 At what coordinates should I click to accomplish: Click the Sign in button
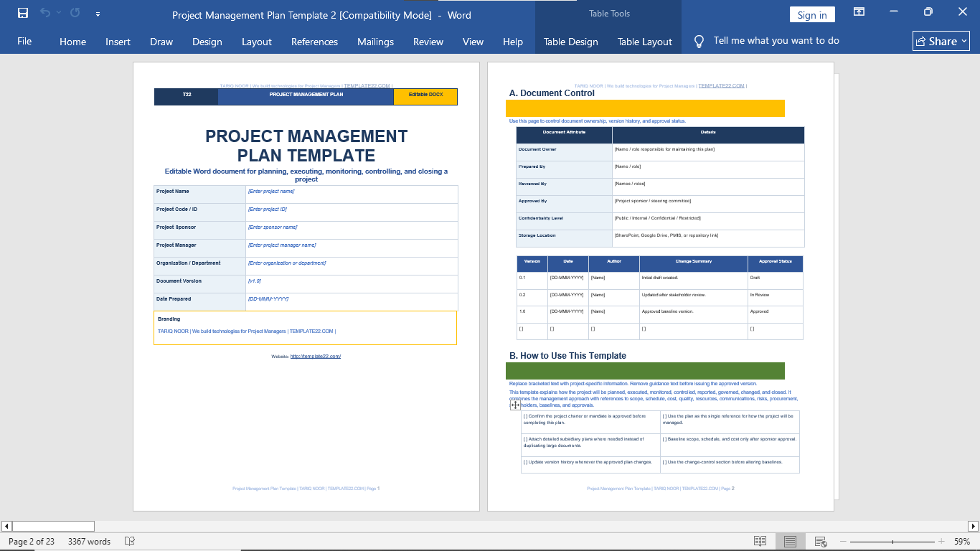click(x=812, y=15)
